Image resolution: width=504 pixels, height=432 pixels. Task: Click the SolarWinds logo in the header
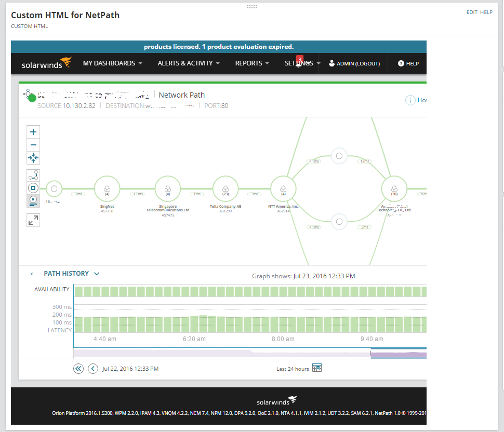point(47,63)
